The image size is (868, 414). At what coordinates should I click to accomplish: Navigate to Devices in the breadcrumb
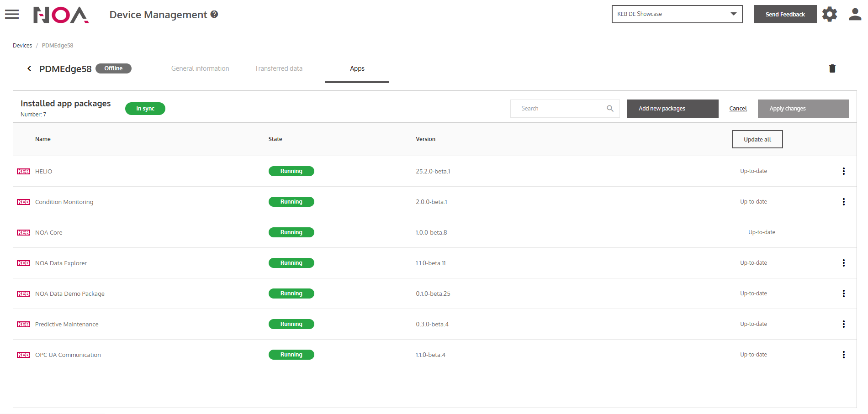22,46
